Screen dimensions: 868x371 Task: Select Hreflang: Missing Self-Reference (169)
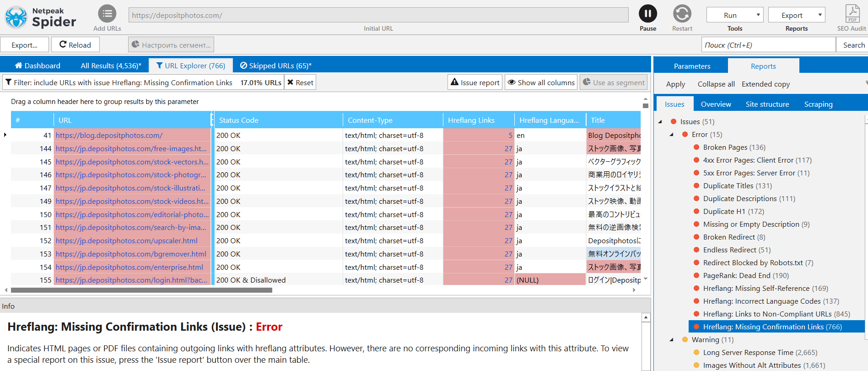click(766, 289)
